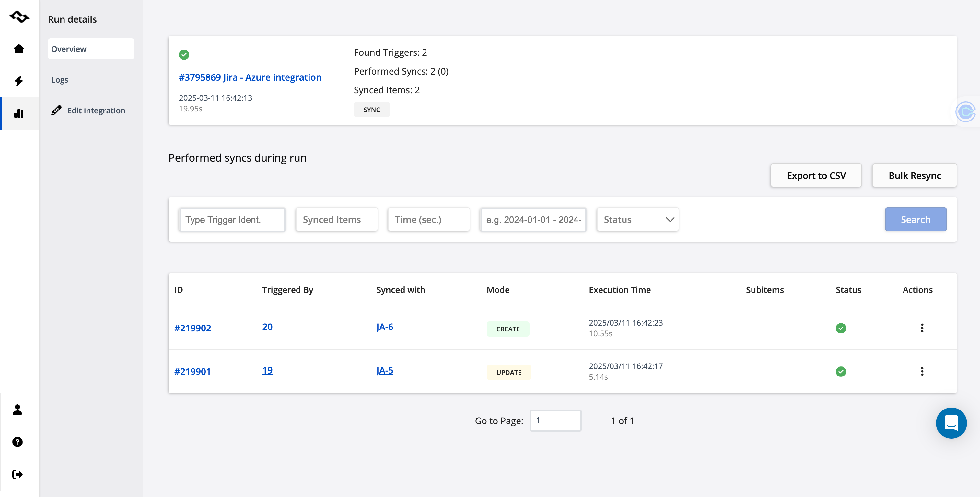Click the ID column header
This screenshot has height=497, width=980.
[179, 289]
